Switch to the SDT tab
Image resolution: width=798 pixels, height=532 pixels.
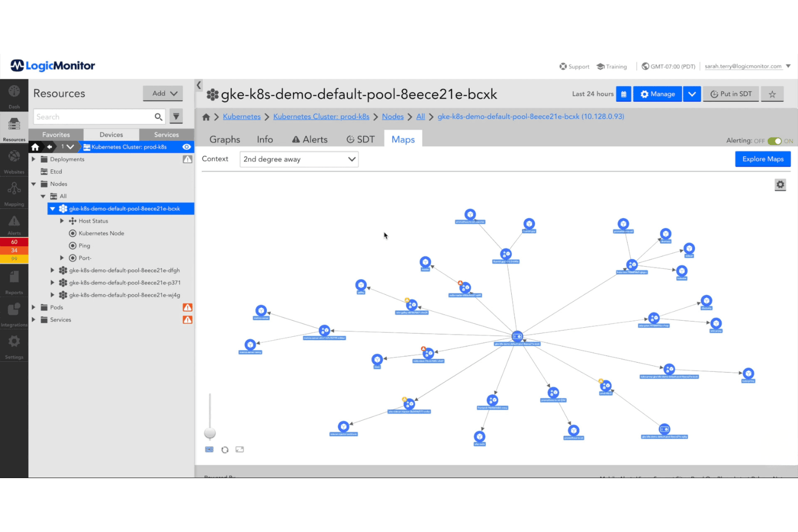pos(361,140)
